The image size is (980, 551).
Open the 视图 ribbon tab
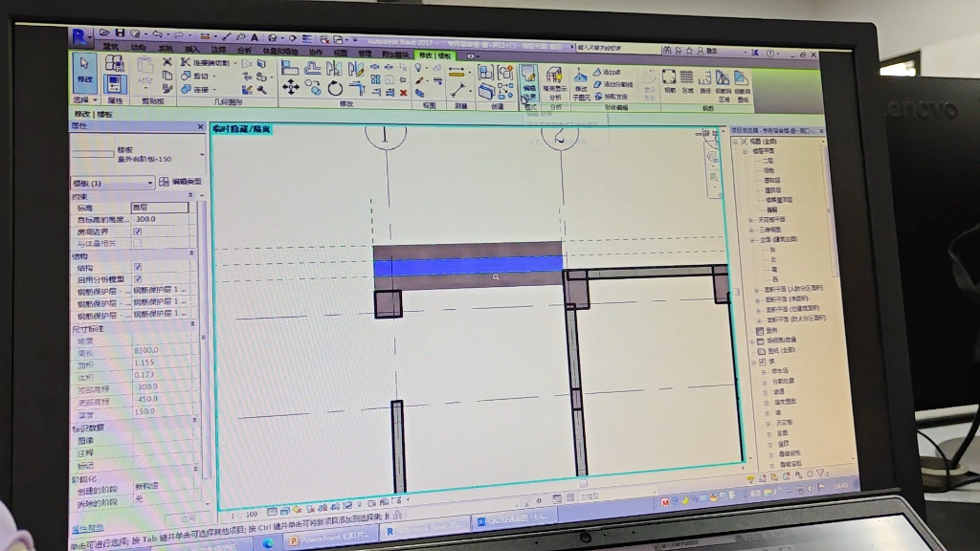[340, 54]
